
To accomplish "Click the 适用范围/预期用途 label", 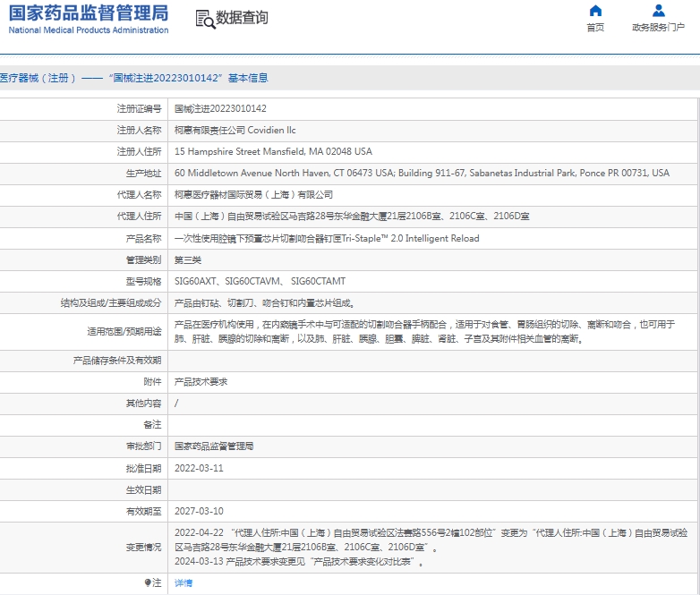I will [124, 332].
